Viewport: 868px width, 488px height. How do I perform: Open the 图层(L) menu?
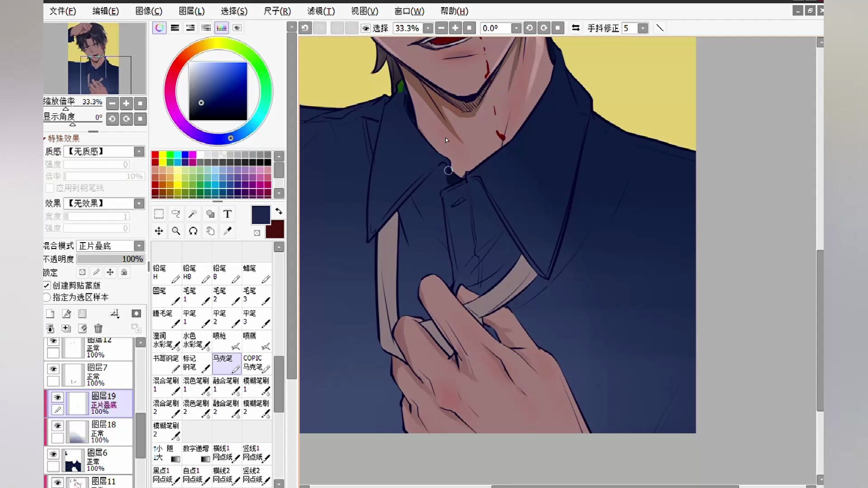coord(192,11)
